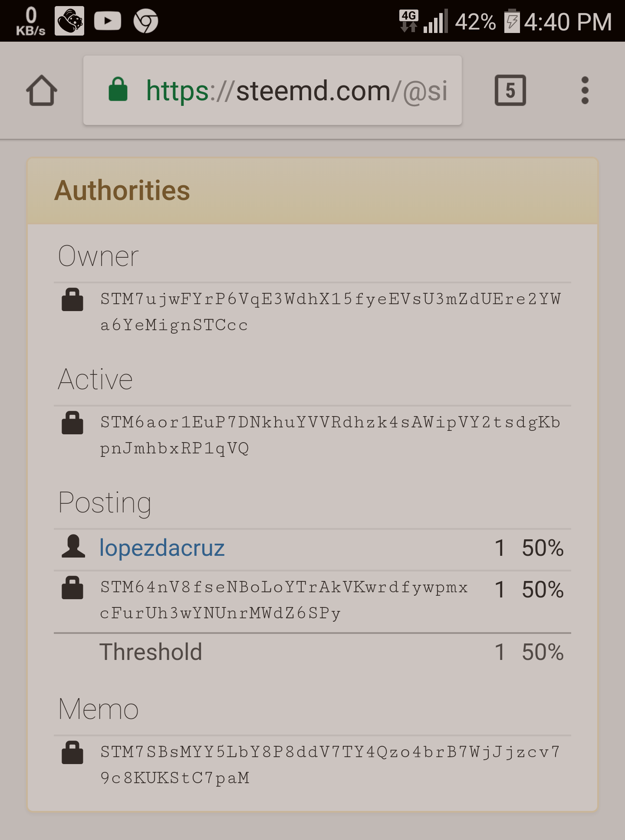This screenshot has width=625, height=840.
Task: Tap the Active public key text
Action: point(330,435)
